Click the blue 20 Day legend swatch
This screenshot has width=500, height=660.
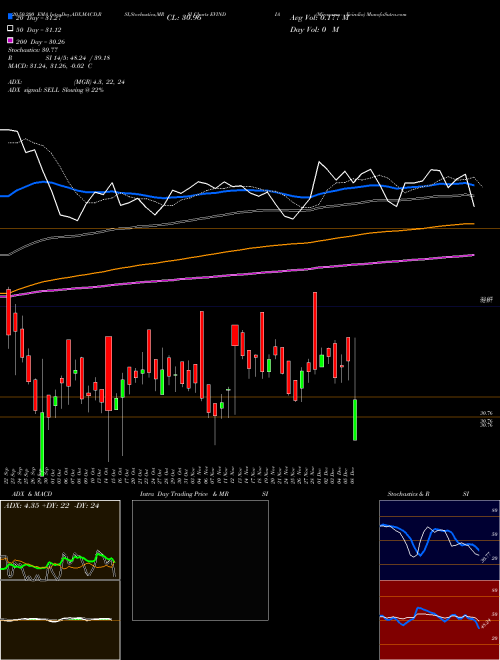click(11, 17)
